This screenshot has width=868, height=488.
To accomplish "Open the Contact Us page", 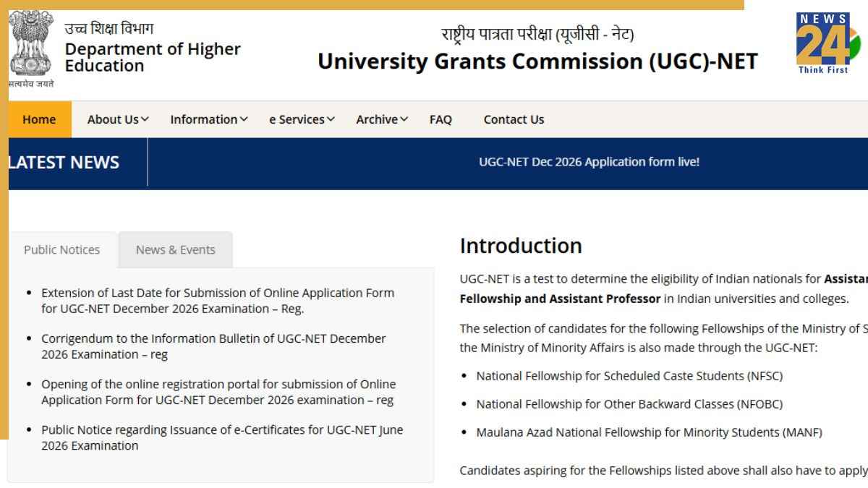I will point(514,119).
